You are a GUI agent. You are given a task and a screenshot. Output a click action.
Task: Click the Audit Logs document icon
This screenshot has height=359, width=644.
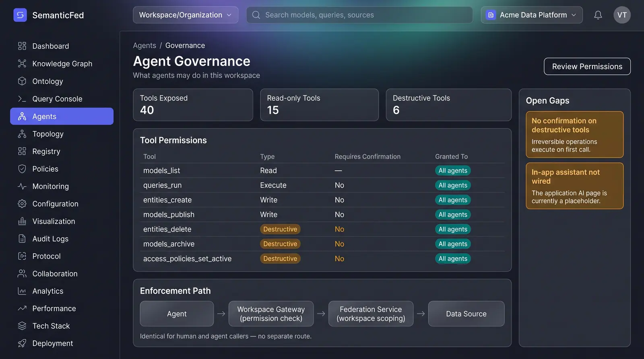pos(22,238)
